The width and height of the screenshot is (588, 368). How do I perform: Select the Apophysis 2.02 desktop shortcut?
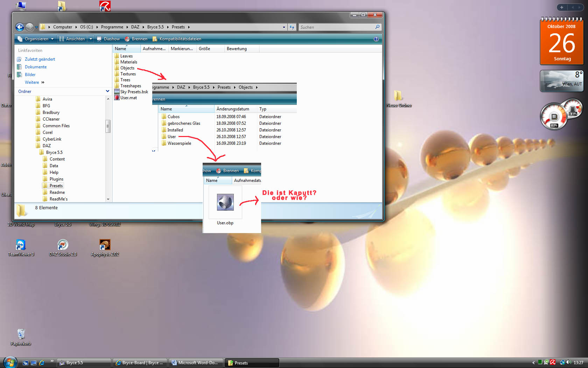(105, 247)
